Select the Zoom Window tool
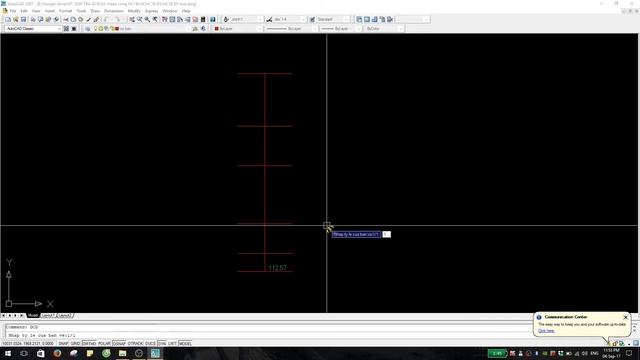Screen dimensions: 640x360 point(147,19)
